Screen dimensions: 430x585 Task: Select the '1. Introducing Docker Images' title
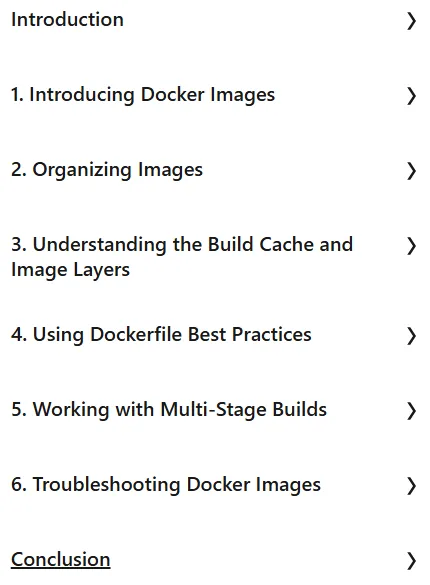coord(143,95)
